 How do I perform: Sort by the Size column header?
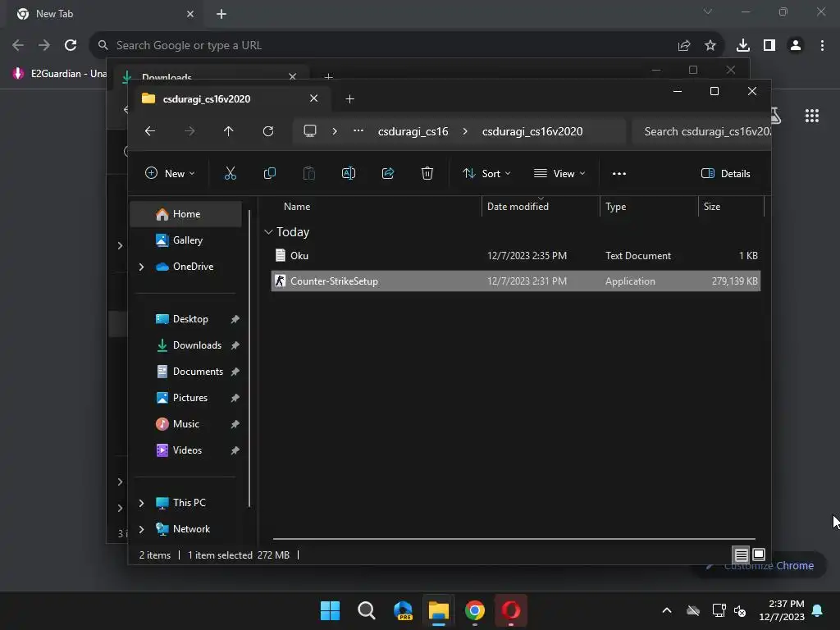click(x=711, y=207)
